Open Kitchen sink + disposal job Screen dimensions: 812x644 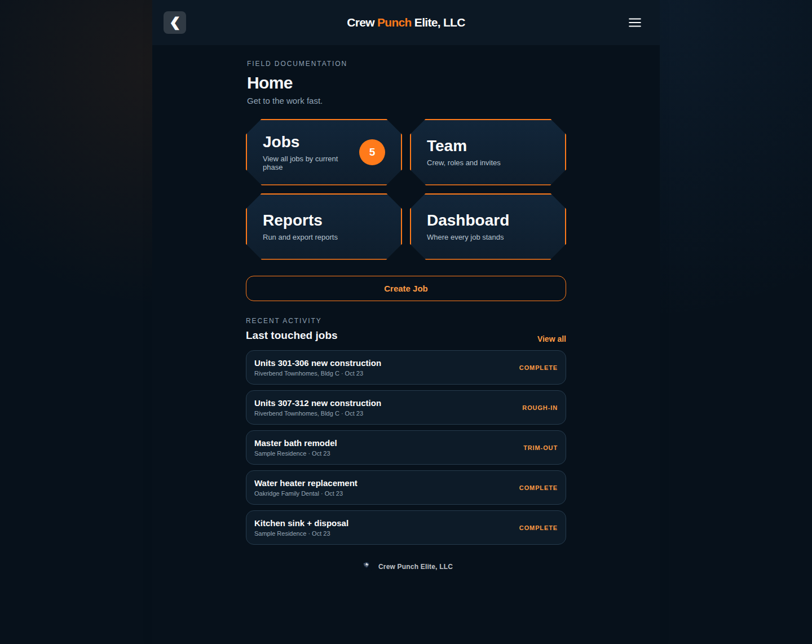(x=406, y=528)
